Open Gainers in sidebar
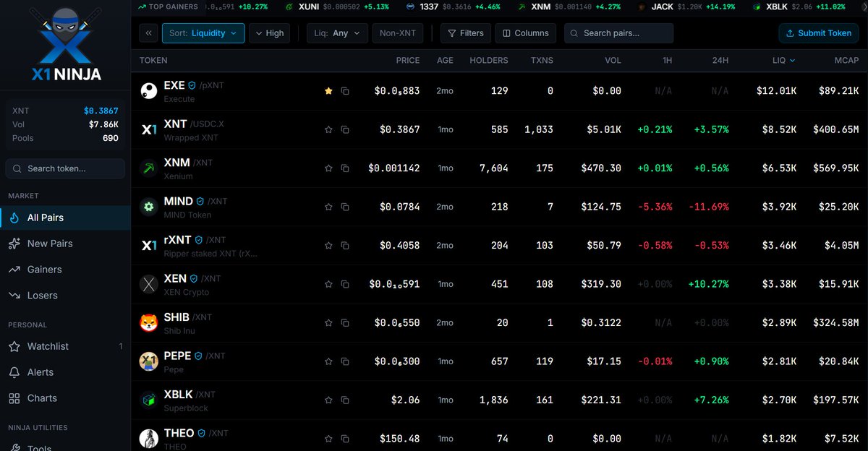This screenshot has width=868, height=451. pos(65,270)
